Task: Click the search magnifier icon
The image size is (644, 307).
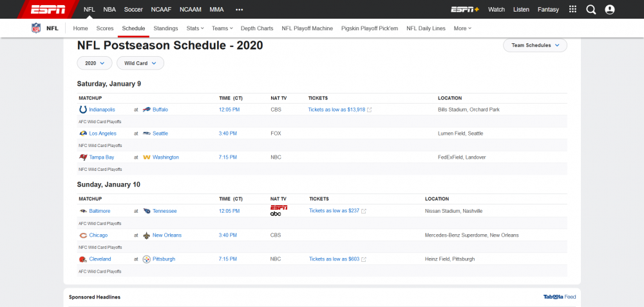Action: click(591, 10)
